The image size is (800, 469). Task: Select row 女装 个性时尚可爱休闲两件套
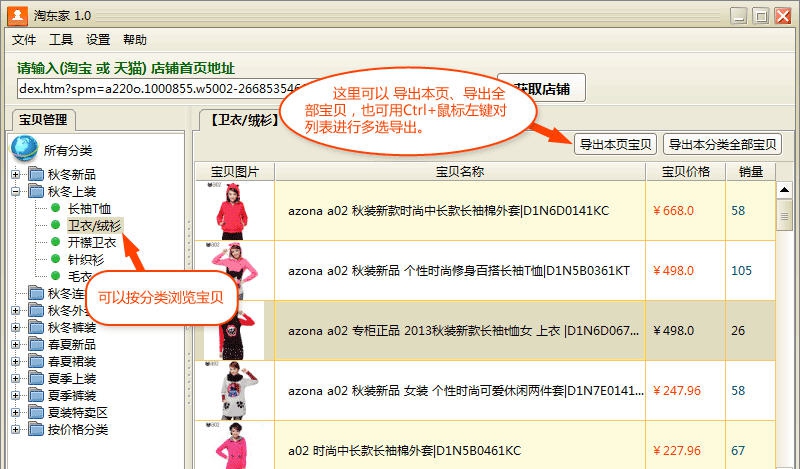coord(485,390)
